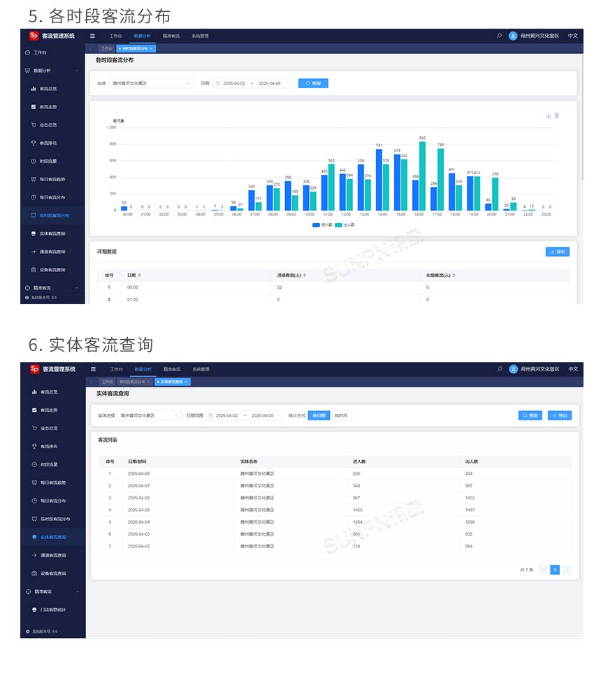Click sort arrows on 进场客流(人) column
Image resolution: width=601 pixels, height=700 pixels.
[x=305, y=276]
